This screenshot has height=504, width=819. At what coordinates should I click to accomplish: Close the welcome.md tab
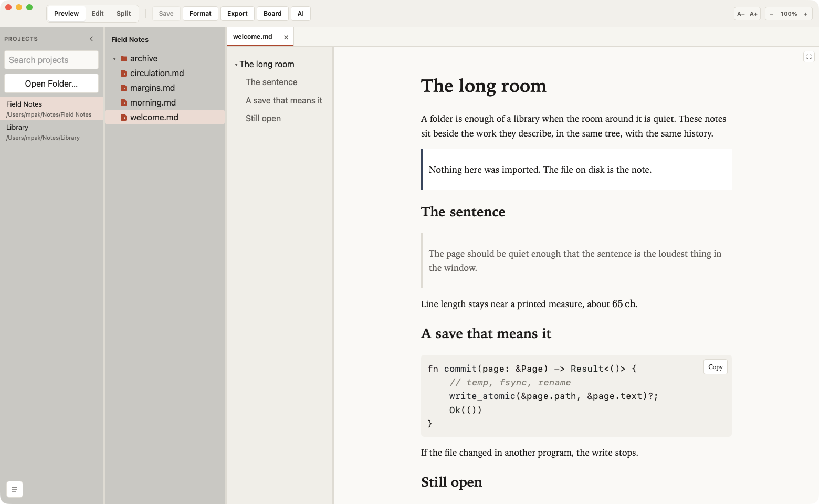pos(286,37)
